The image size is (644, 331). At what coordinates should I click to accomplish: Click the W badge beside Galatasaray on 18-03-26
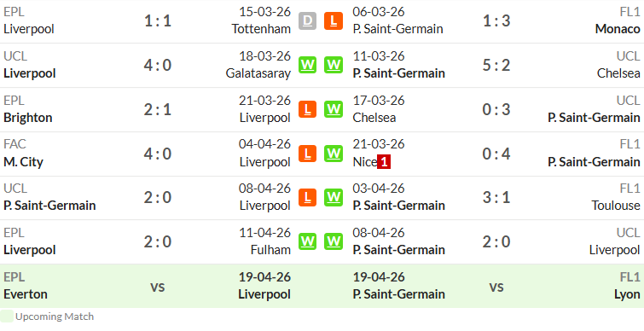pos(308,65)
